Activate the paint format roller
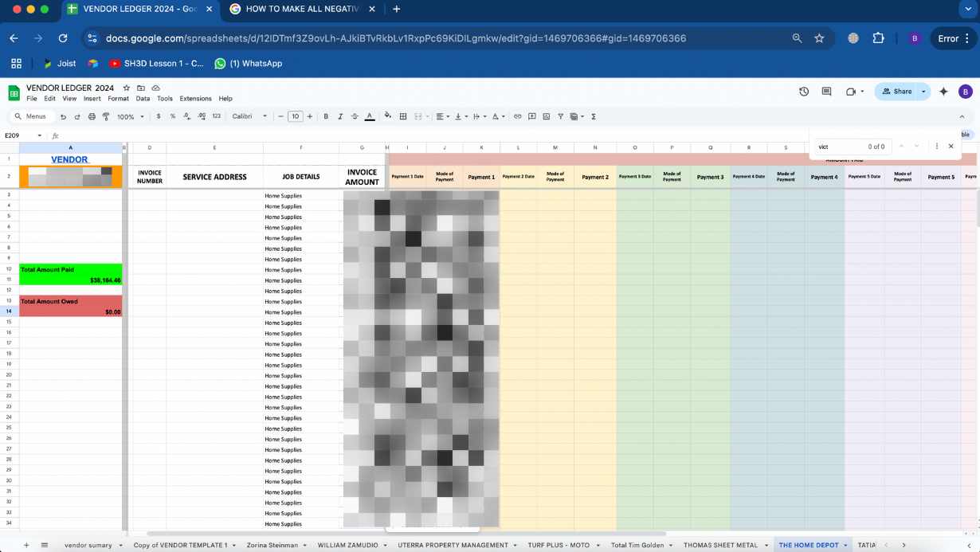 point(106,116)
